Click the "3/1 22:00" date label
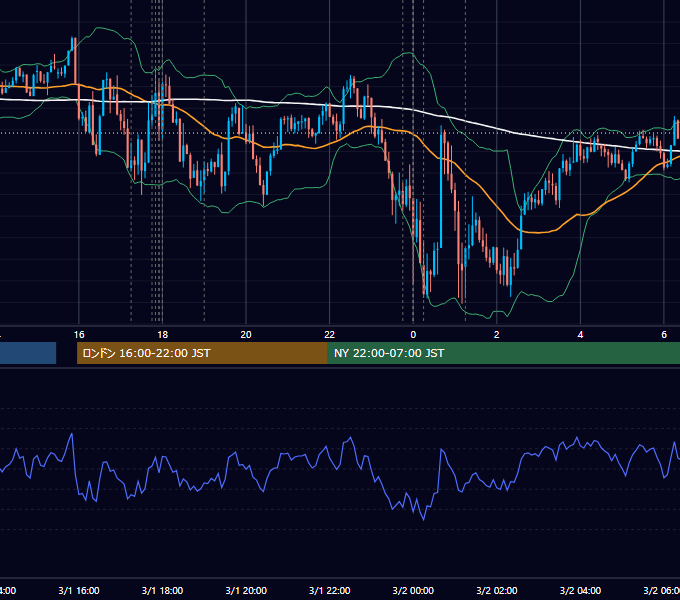Screen dimensions: 680x600 coord(330,590)
